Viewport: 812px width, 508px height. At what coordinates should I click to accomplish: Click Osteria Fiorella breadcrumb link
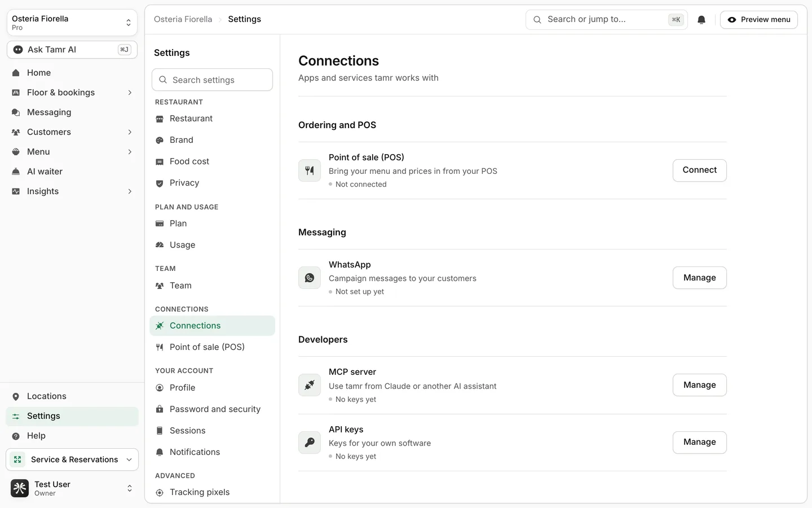[183, 19]
